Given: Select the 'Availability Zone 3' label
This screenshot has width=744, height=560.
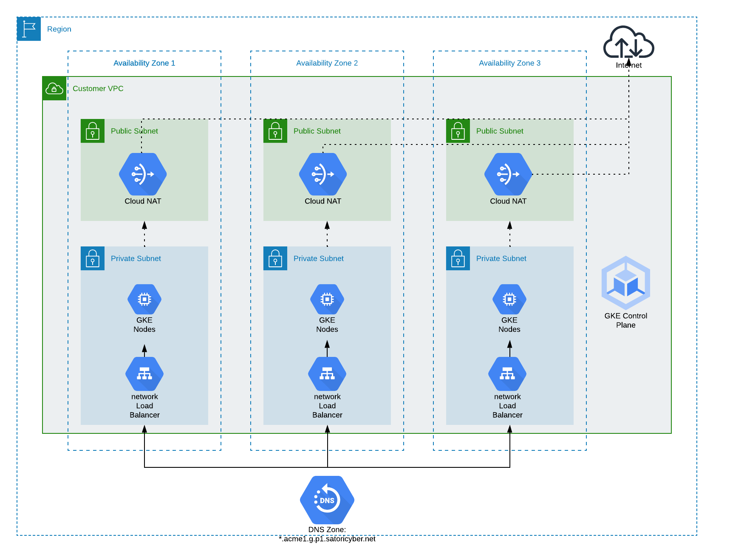Looking at the screenshot, I should pos(510,63).
